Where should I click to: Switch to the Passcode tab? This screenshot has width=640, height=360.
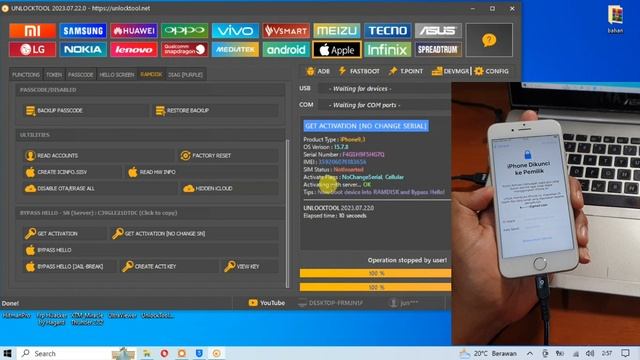pos(80,75)
